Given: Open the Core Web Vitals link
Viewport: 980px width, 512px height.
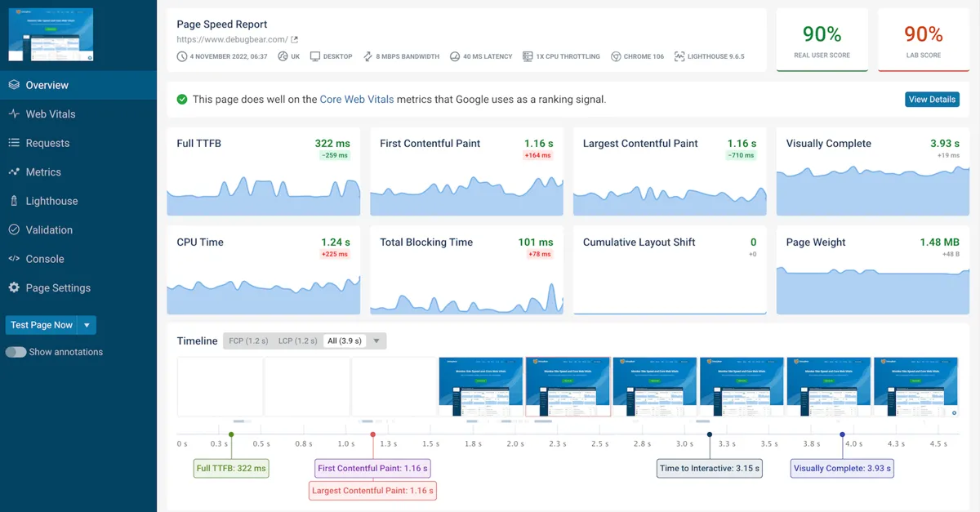Looking at the screenshot, I should 357,100.
